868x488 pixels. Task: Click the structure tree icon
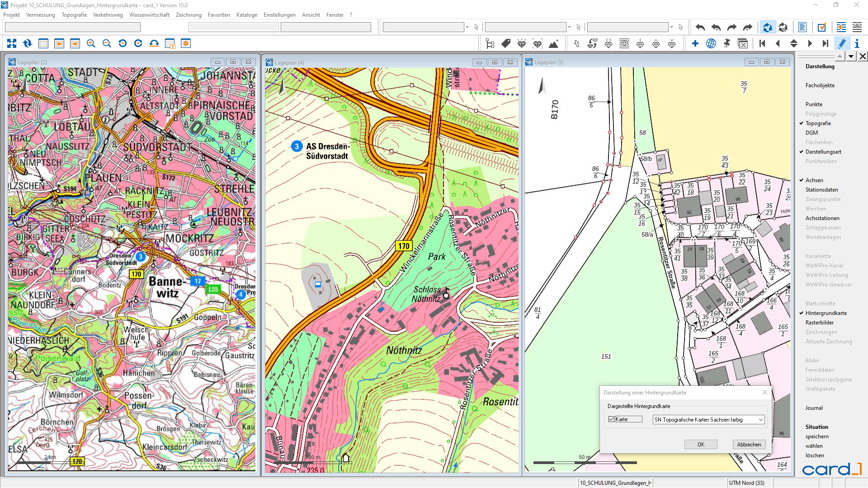[490, 43]
